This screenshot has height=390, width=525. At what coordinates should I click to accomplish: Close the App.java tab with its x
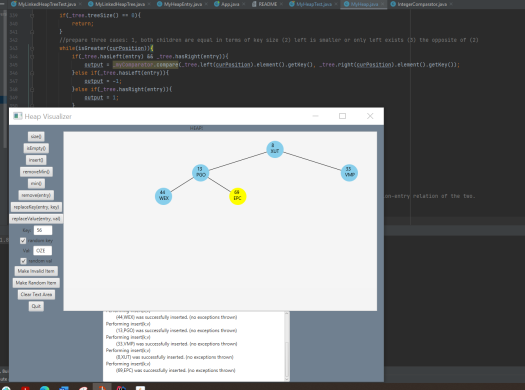coord(243,4)
